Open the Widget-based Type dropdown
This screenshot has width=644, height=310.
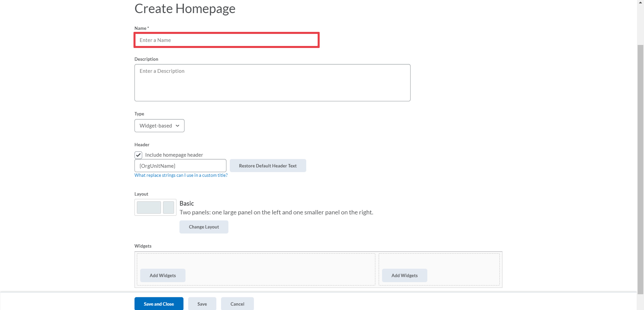(x=159, y=126)
